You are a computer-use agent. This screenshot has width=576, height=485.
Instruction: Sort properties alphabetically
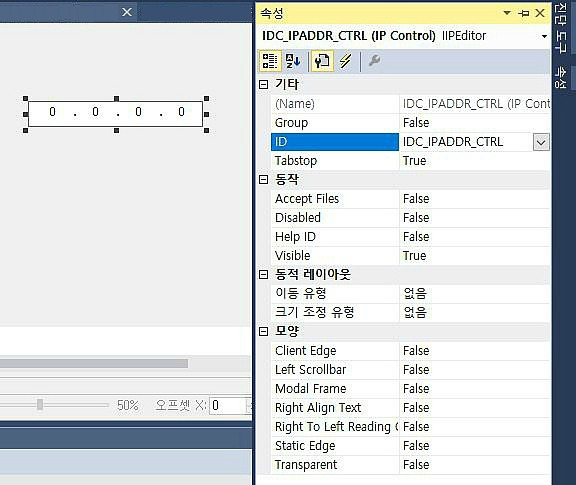293,61
